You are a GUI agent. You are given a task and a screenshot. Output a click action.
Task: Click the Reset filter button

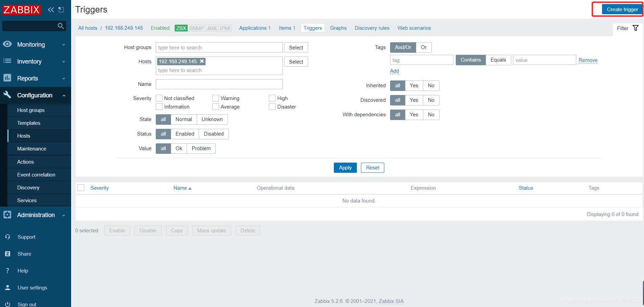[372, 168]
